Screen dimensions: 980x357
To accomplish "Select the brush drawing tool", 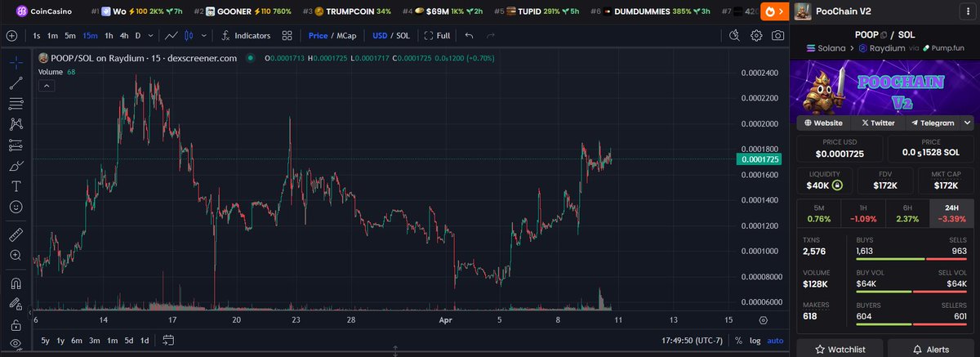I will pos(16,166).
